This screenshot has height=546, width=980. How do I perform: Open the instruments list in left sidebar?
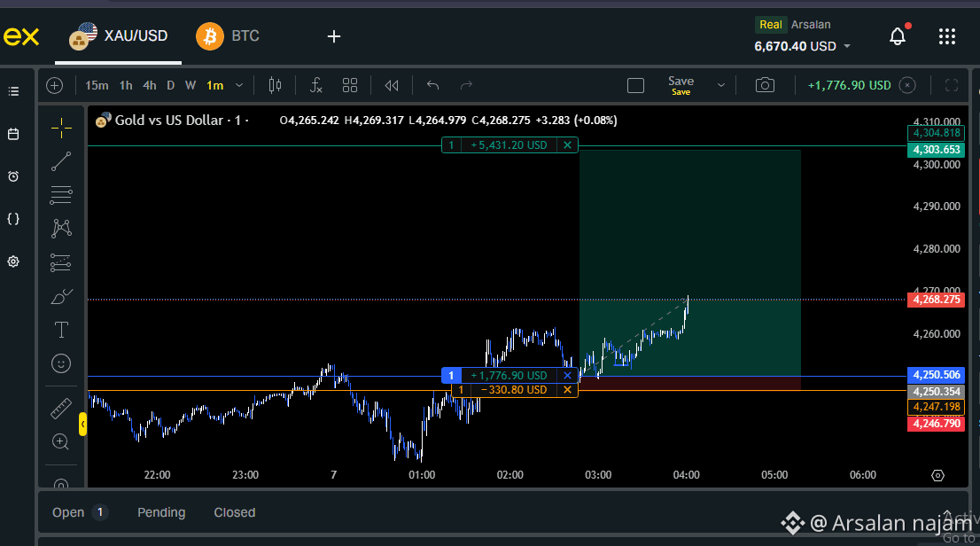[x=13, y=92]
